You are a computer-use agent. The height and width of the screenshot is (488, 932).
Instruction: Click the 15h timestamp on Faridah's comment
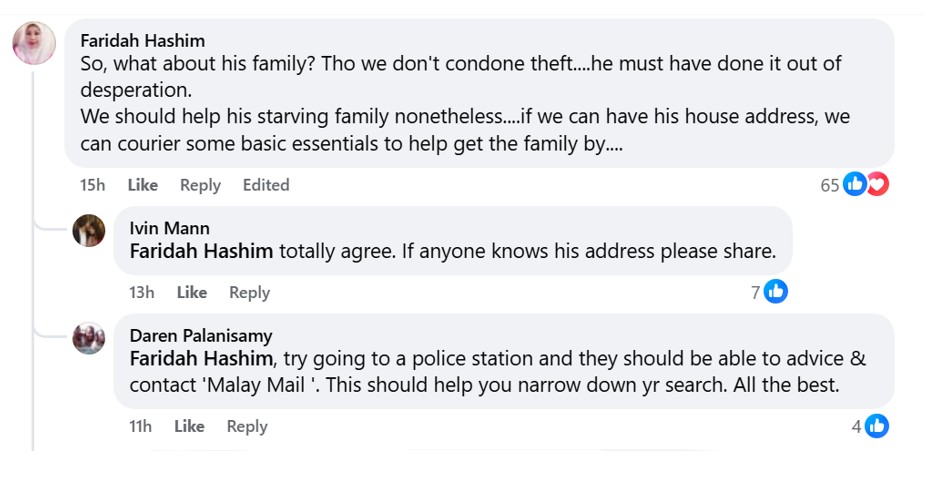tap(92, 185)
